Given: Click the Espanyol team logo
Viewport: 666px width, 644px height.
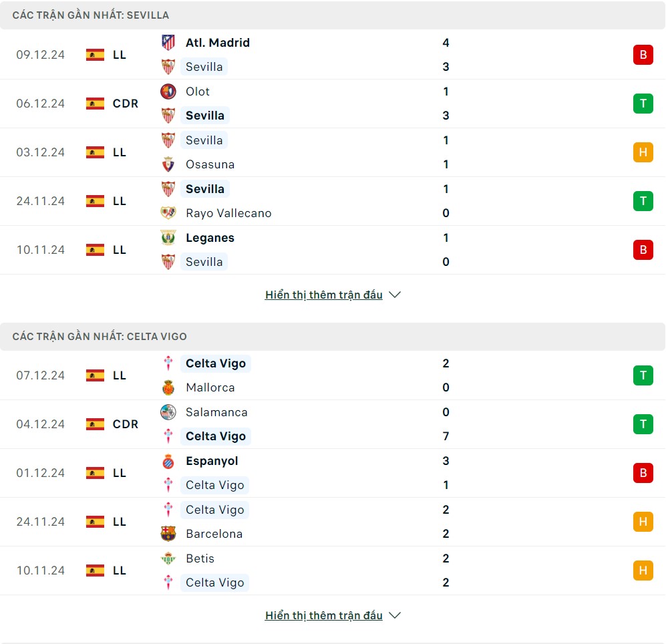Looking at the screenshot, I should [x=168, y=461].
